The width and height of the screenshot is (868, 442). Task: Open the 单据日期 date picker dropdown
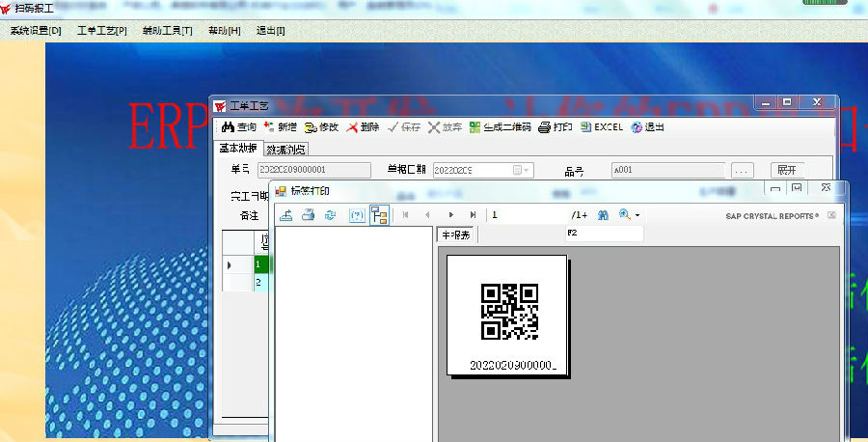point(521,170)
